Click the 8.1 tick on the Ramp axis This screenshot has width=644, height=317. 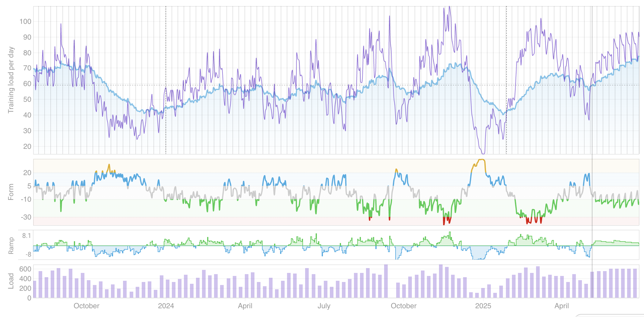click(x=27, y=236)
